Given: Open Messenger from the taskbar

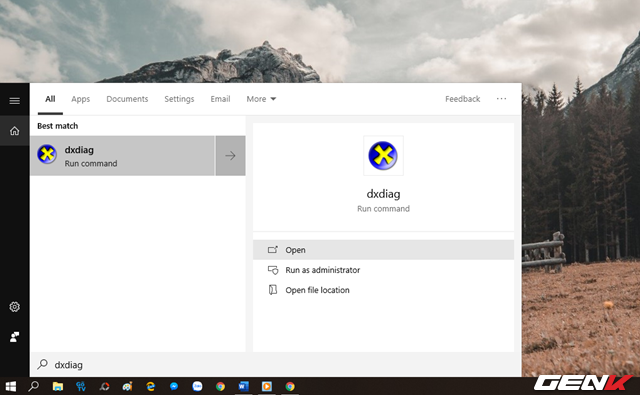Looking at the screenshot, I should pos(174,386).
